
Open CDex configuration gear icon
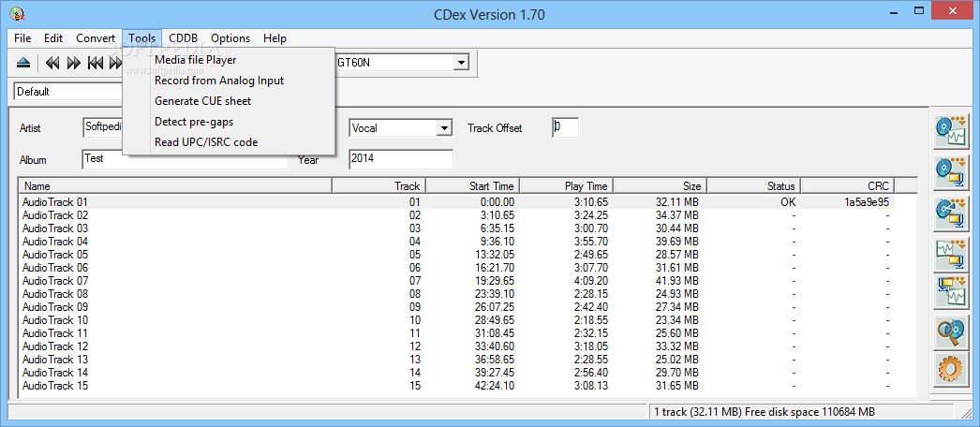(949, 368)
